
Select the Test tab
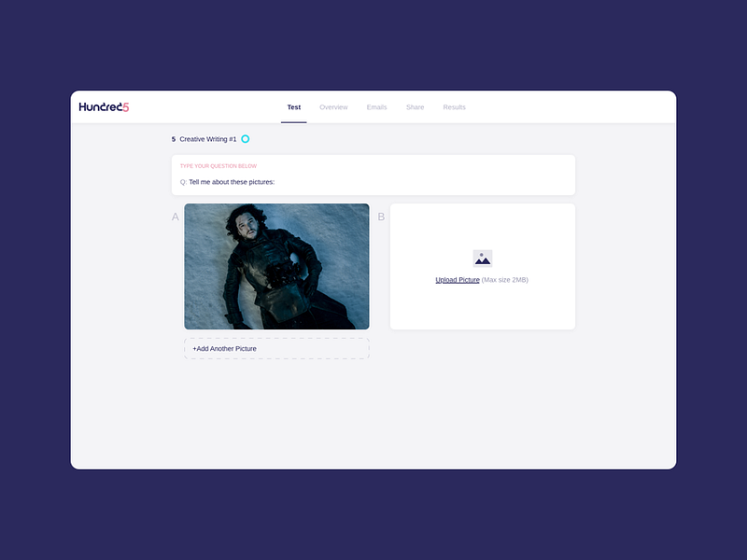pyautogui.click(x=294, y=107)
